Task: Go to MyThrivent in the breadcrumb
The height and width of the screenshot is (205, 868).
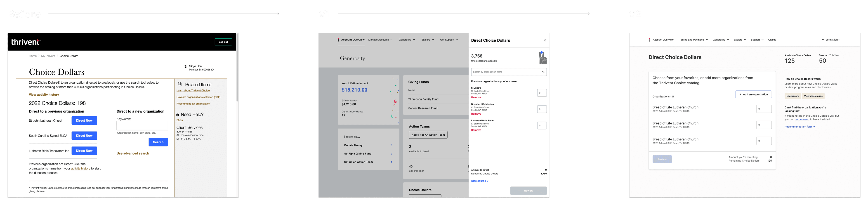Action: pyautogui.click(x=48, y=56)
